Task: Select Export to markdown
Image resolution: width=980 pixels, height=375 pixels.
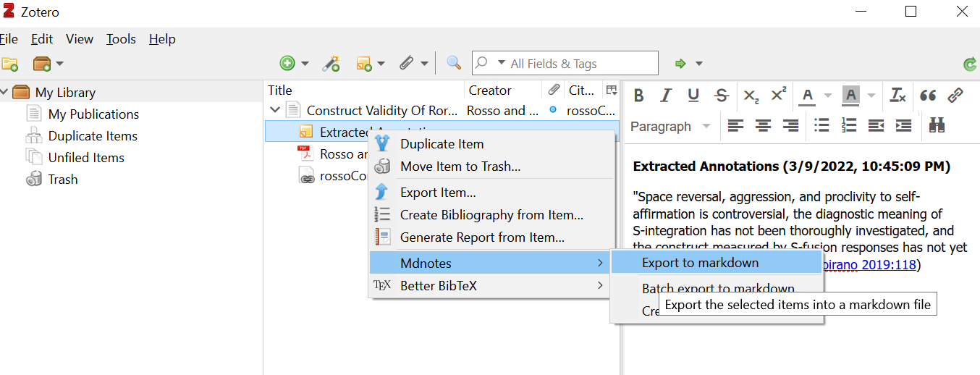Action: (717, 263)
